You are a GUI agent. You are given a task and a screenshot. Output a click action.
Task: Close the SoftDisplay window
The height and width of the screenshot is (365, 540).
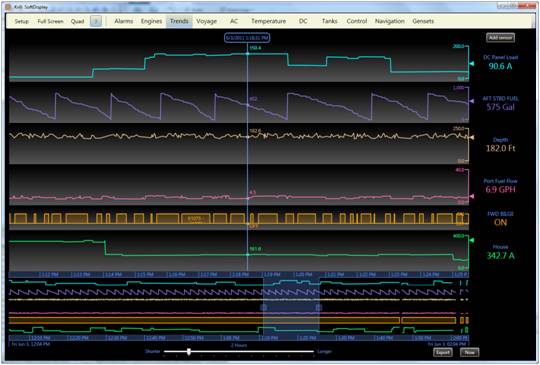click(527, 6)
